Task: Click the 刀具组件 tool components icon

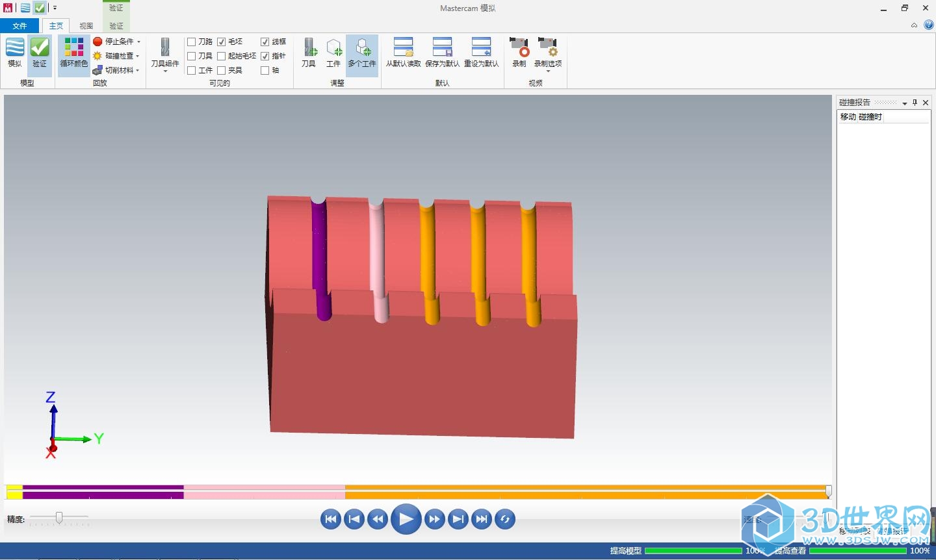Action: click(x=165, y=47)
